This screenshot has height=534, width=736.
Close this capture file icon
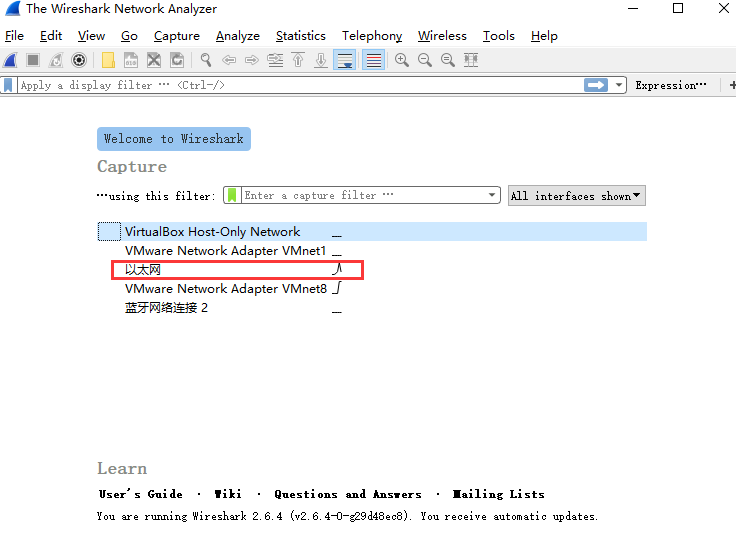click(154, 60)
